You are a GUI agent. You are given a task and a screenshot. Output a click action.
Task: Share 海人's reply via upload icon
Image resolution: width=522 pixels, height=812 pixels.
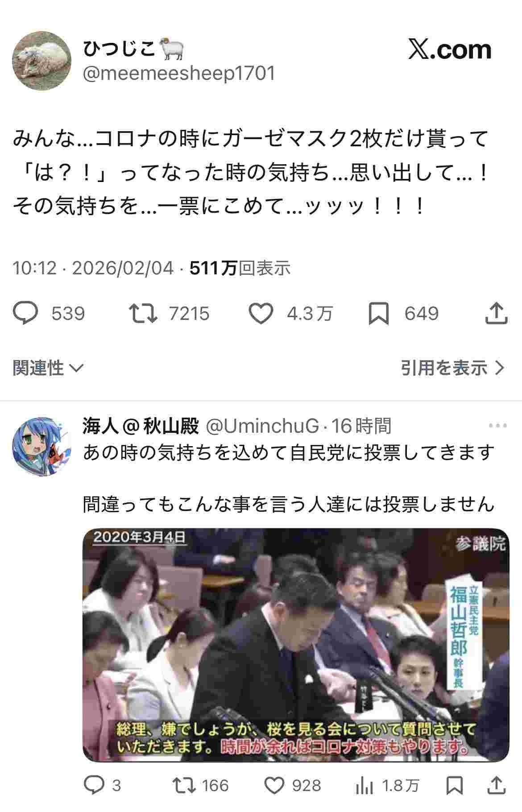(x=496, y=785)
